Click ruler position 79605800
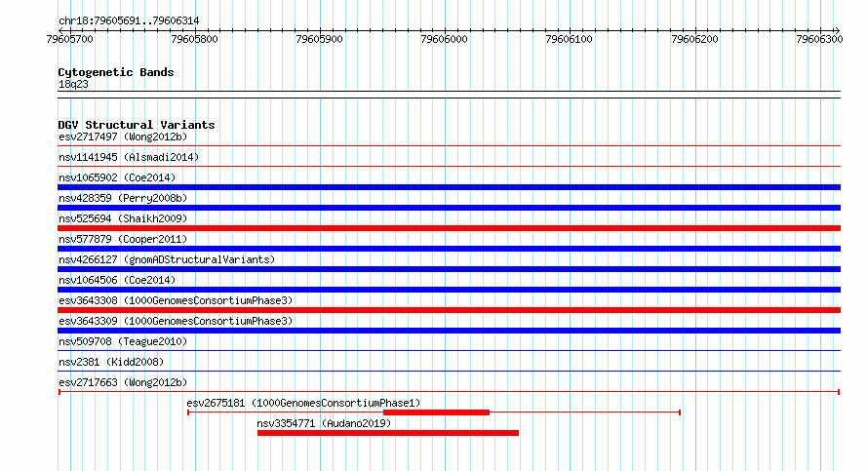The image size is (868, 471). (x=195, y=39)
